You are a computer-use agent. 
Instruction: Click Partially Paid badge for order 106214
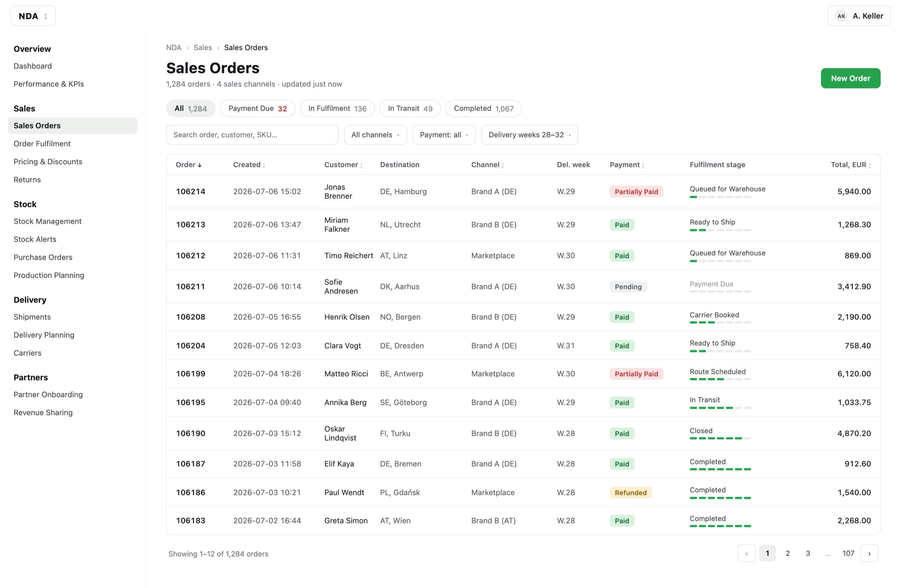pyautogui.click(x=636, y=192)
